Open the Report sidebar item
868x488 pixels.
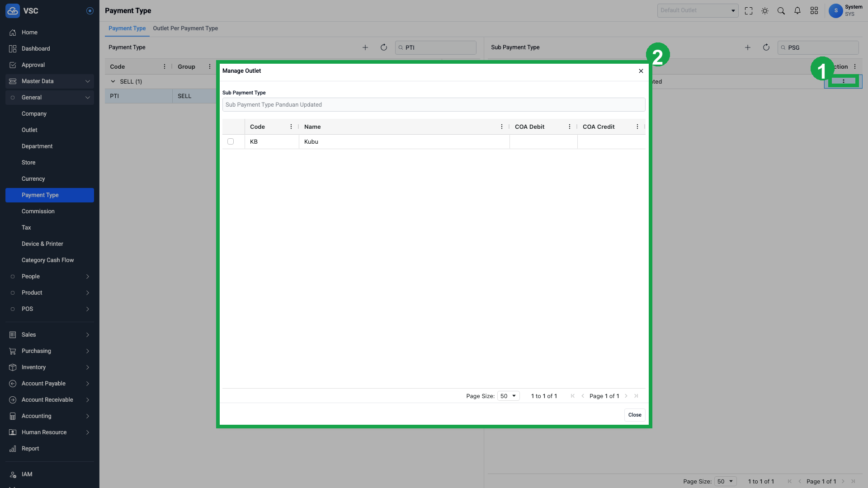tap(50, 449)
